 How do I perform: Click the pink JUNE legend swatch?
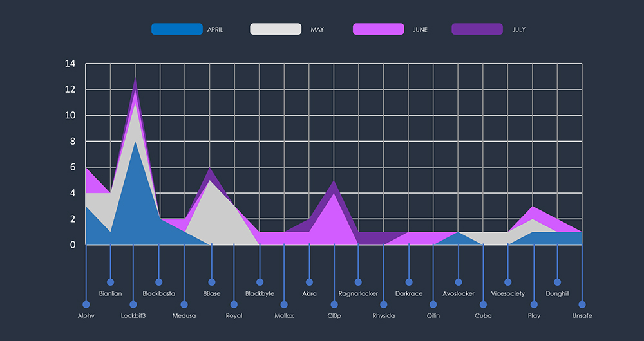pos(378,29)
